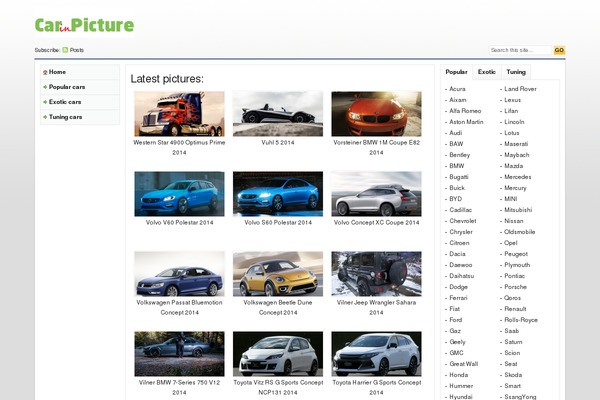600x400 pixels.
Task: Open Volkswagen Beetle Dune Concept thumbnail
Action: (278, 274)
